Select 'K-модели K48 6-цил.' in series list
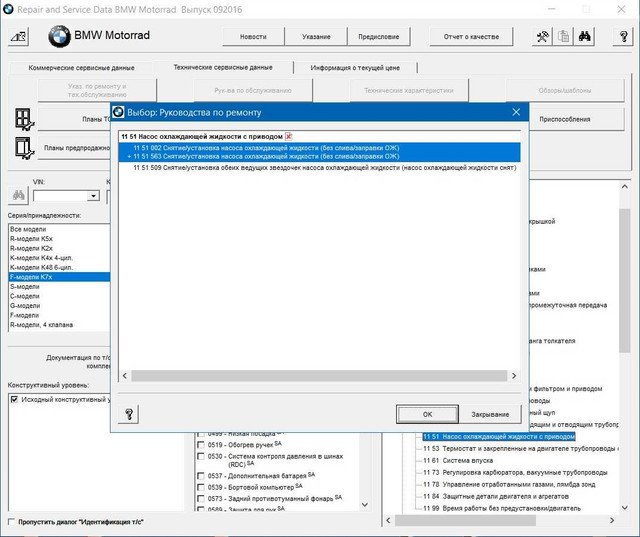 pyautogui.click(x=59, y=267)
